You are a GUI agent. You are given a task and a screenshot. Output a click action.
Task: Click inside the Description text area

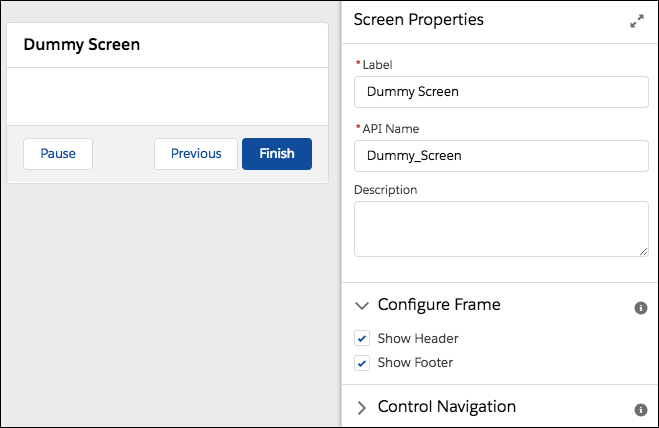point(501,228)
